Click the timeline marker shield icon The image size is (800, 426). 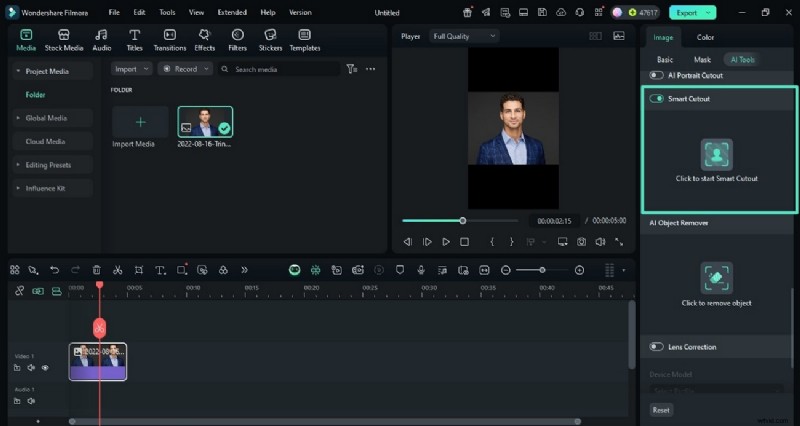point(400,270)
